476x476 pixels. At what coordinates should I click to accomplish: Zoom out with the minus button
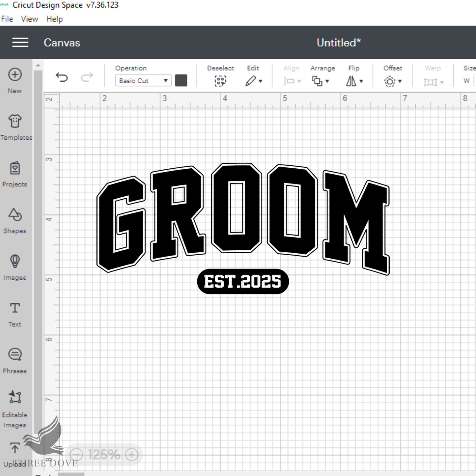pyautogui.click(x=77, y=455)
